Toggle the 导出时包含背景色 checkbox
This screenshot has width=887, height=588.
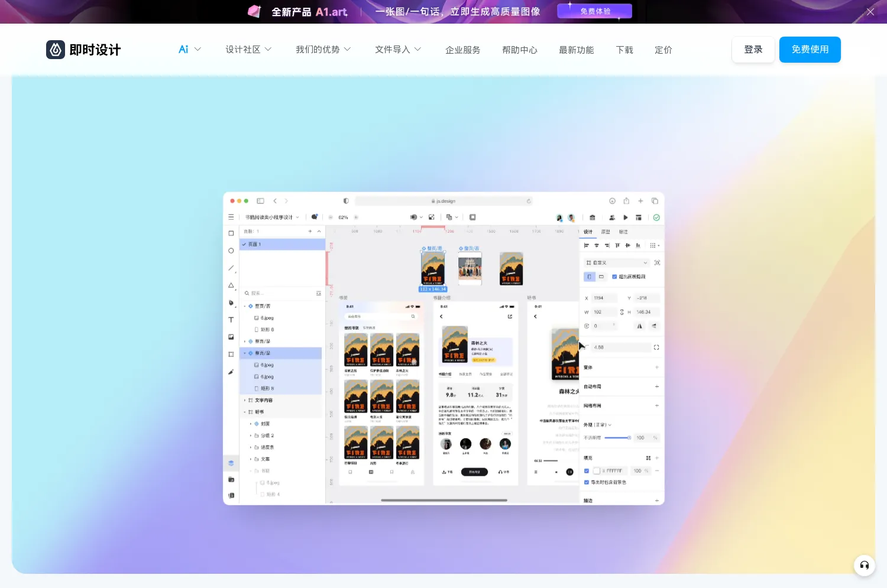tap(587, 482)
